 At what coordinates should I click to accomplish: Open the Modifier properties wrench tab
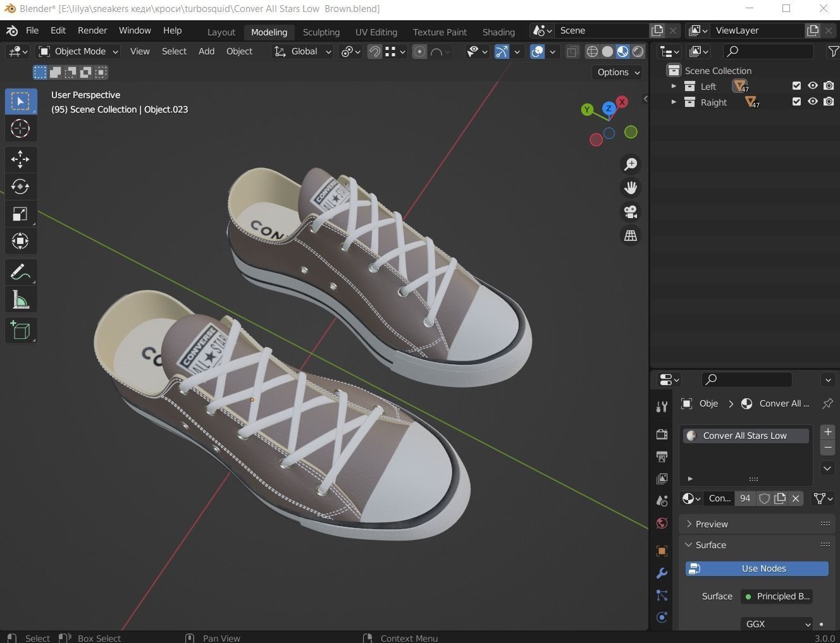[x=662, y=573]
